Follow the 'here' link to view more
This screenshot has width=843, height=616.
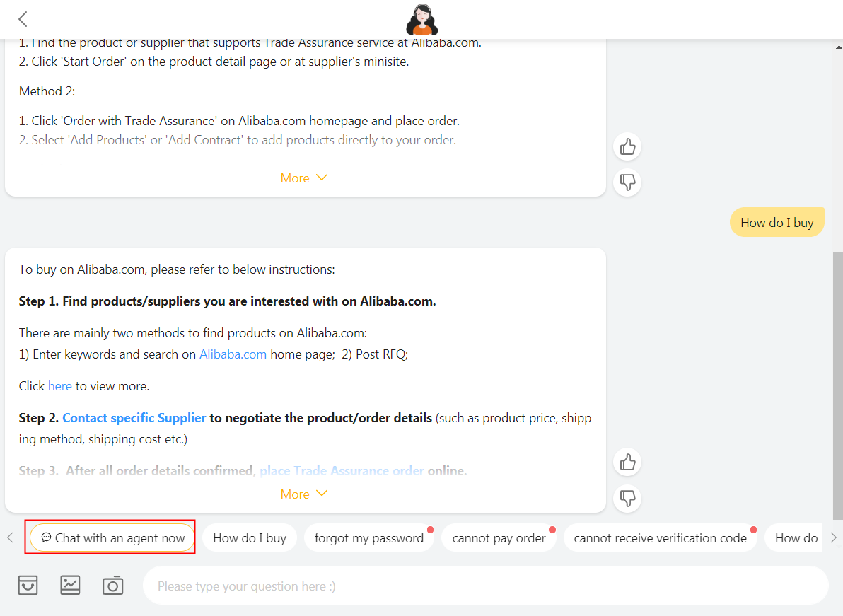pyautogui.click(x=59, y=386)
